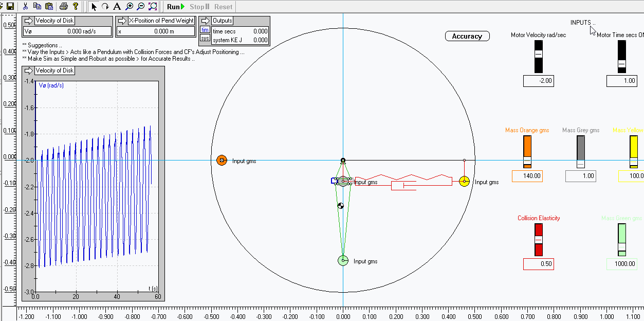The height and width of the screenshot is (321, 644).
Task: Click the Stop simulation button
Action: (199, 7)
